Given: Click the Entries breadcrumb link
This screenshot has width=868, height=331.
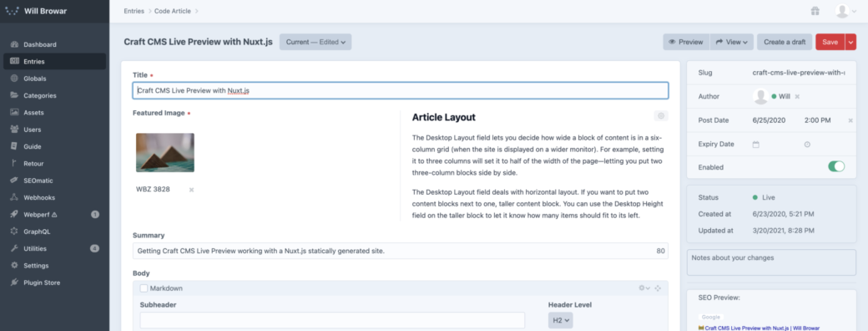Looking at the screenshot, I should [x=134, y=11].
